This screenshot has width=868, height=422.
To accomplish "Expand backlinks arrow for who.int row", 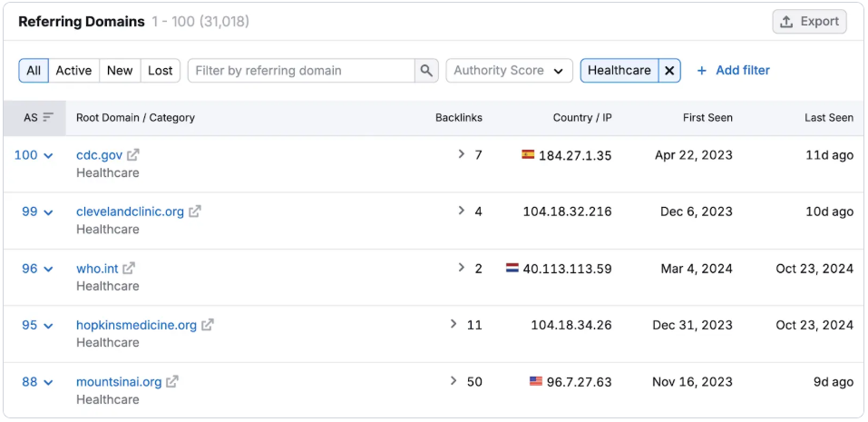I will point(461,268).
